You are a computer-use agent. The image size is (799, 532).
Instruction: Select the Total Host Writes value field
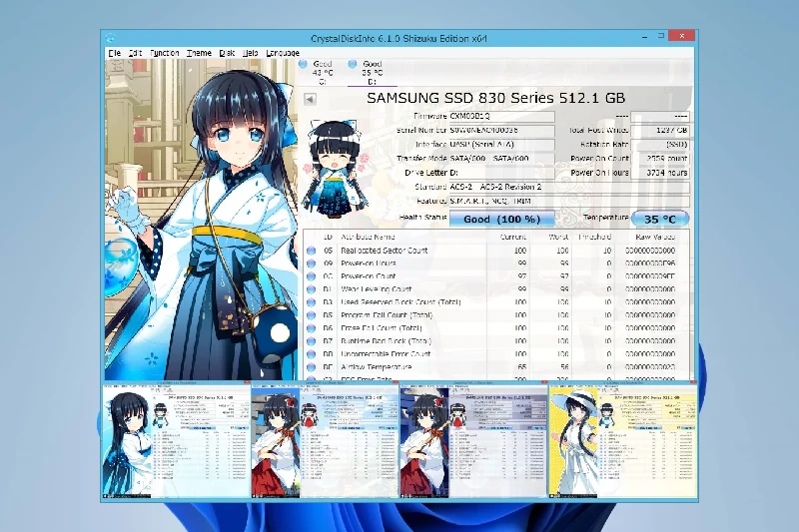[660, 131]
